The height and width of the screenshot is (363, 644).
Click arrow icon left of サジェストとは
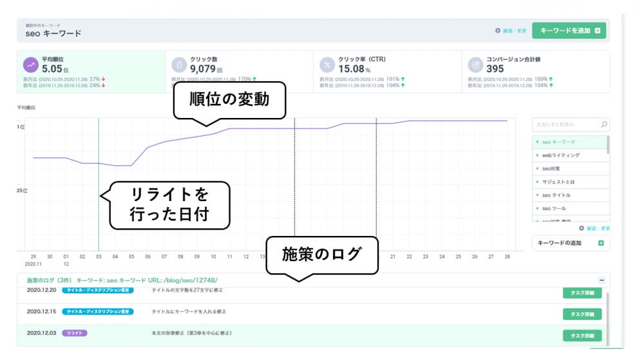point(537,182)
